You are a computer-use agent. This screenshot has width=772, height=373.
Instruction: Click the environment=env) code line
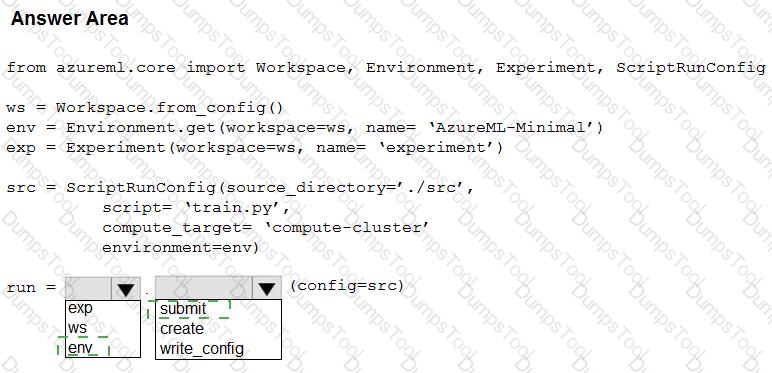(180, 248)
